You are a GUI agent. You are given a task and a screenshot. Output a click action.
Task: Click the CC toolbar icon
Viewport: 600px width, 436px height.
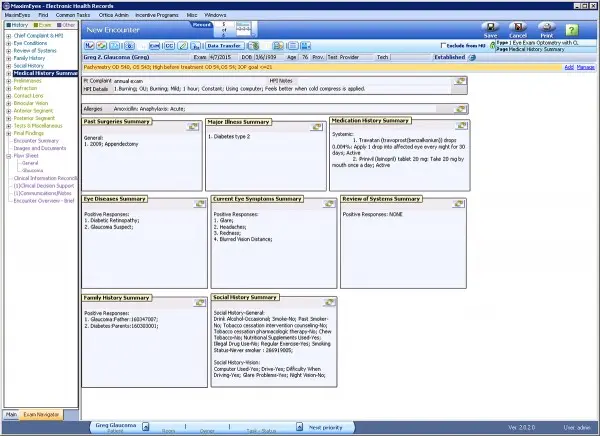click(169, 46)
